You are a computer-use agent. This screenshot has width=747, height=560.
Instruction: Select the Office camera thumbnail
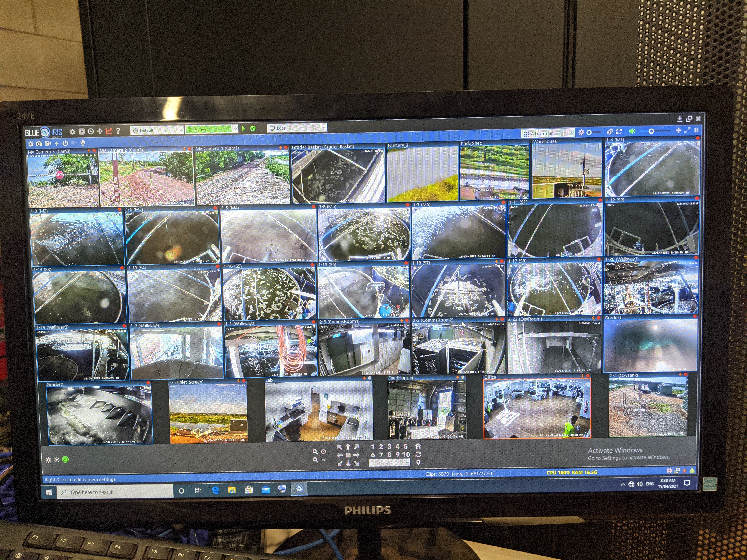click(537, 408)
